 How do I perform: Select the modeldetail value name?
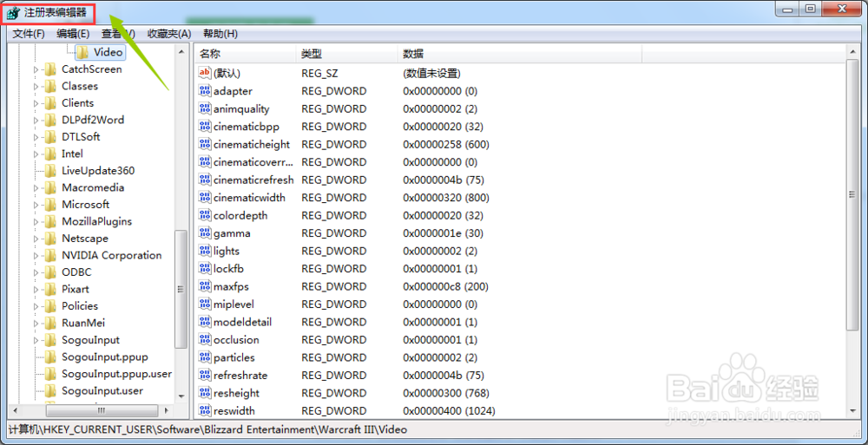coord(242,322)
